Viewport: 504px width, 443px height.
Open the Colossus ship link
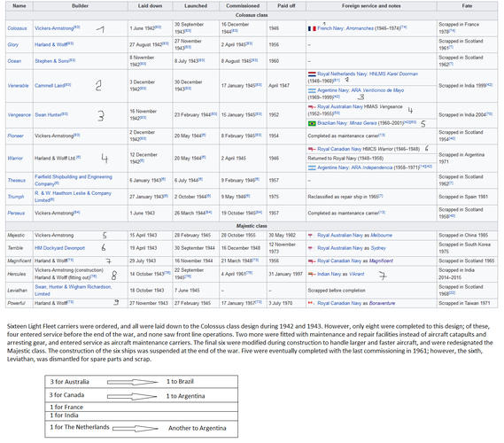17,28
